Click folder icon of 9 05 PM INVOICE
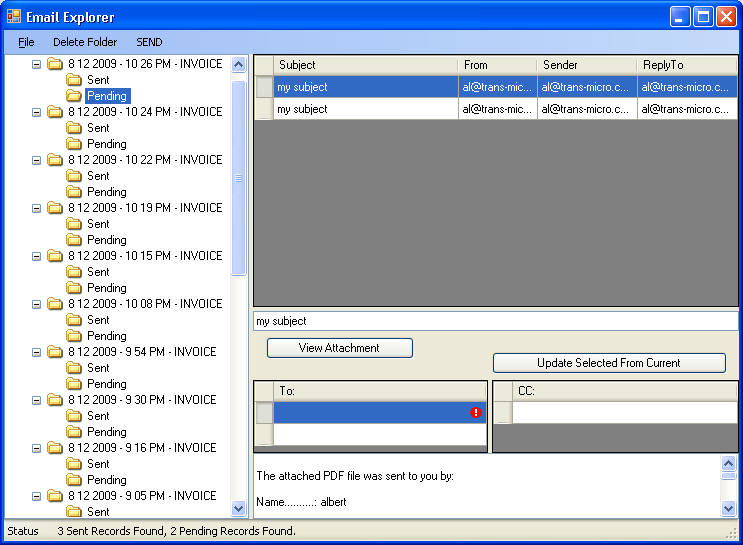This screenshot has height=545, width=743. pos(55,496)
